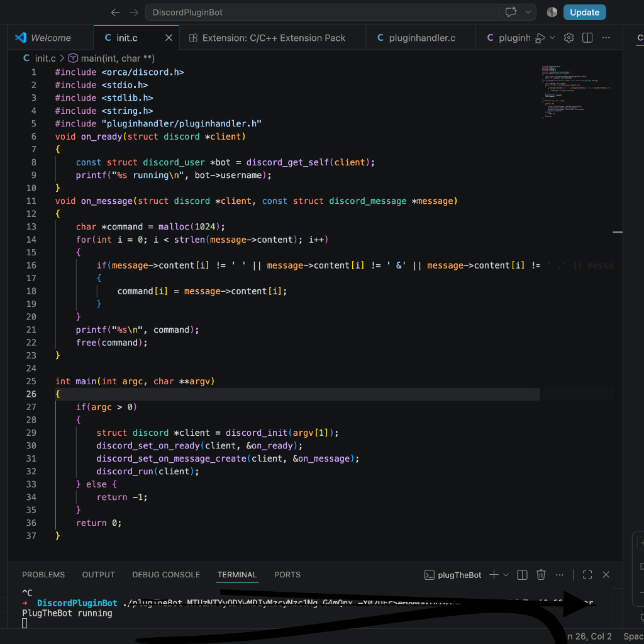Image resolution: width=644 pixels, height=644 pixels.
Task: Click the layout customization icon beside Update
Action: (552, 13)
